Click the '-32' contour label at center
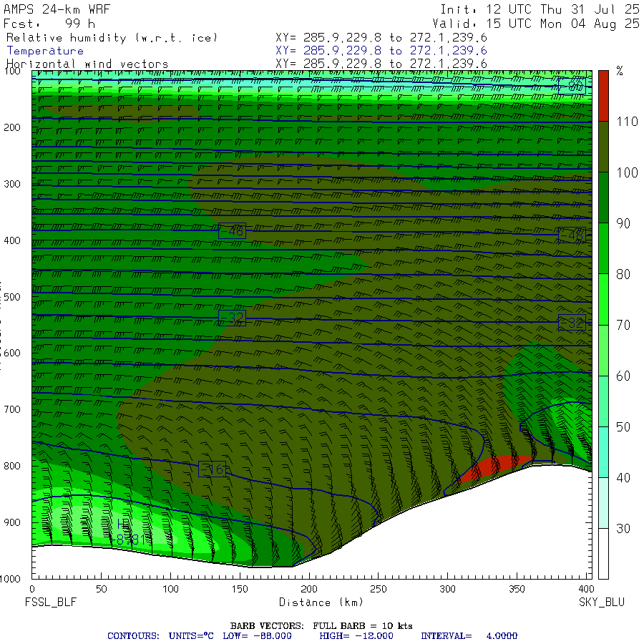Viewport: 644px width, 644px height. point(232,318)
